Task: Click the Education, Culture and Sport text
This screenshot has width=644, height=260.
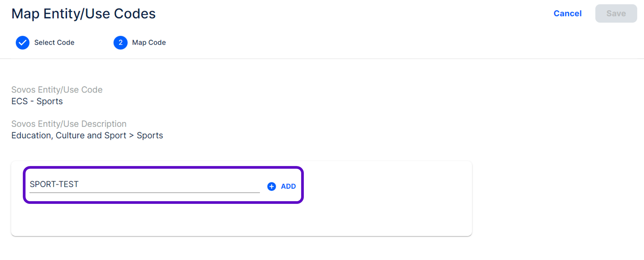Action: click(x=69, y=136)
